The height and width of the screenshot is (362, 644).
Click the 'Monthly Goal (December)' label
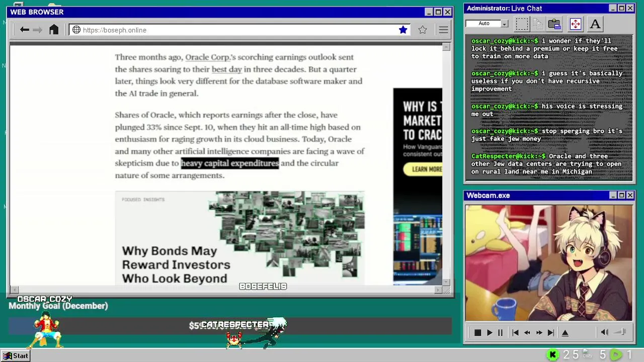coord(58,306)
